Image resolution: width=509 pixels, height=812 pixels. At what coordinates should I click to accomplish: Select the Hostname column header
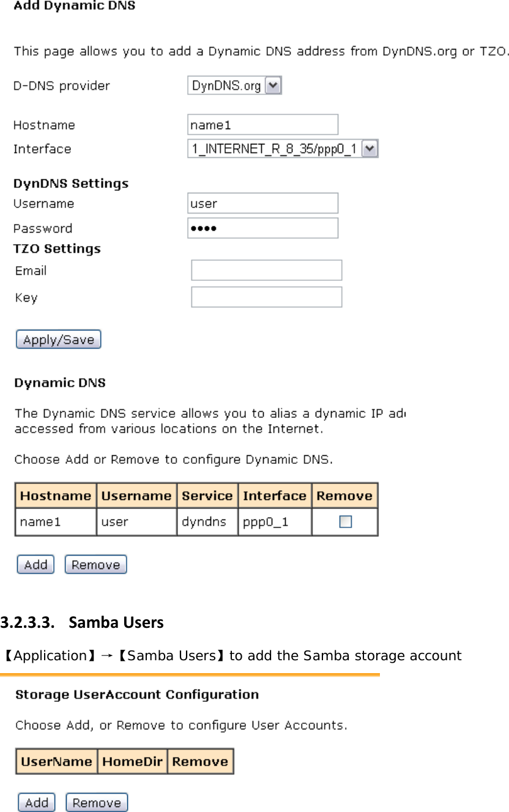pos(55,495)
